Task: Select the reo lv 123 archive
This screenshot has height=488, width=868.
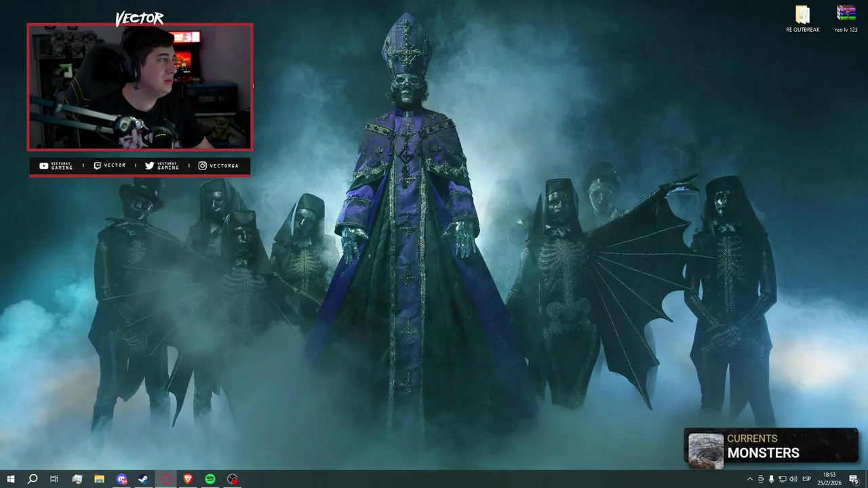Action: point(846,19)
